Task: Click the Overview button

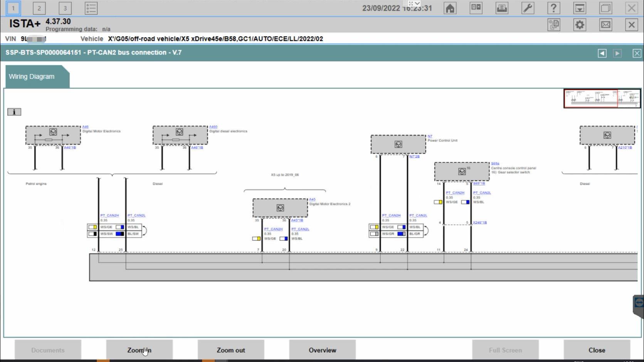Action: point(322,350)
